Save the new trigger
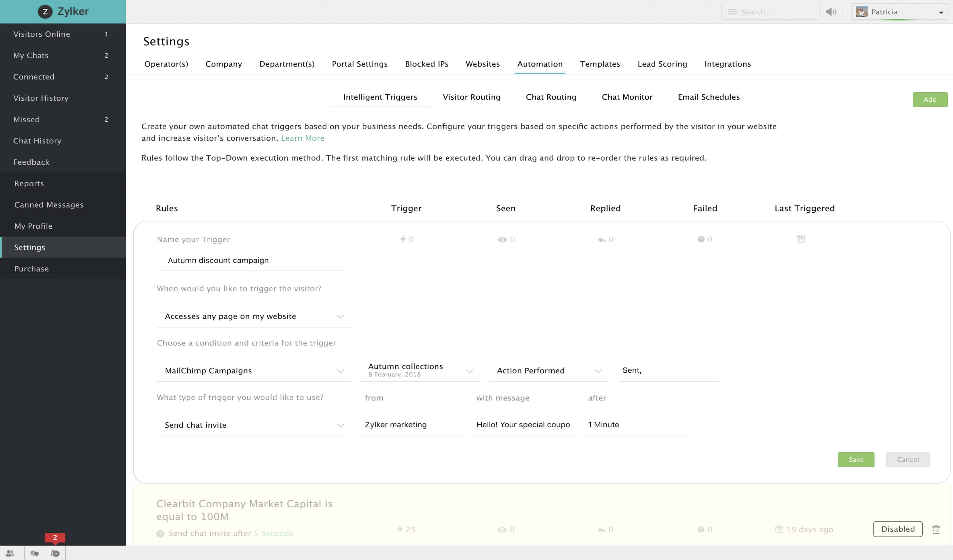The image size is (953, 560). 856,459
